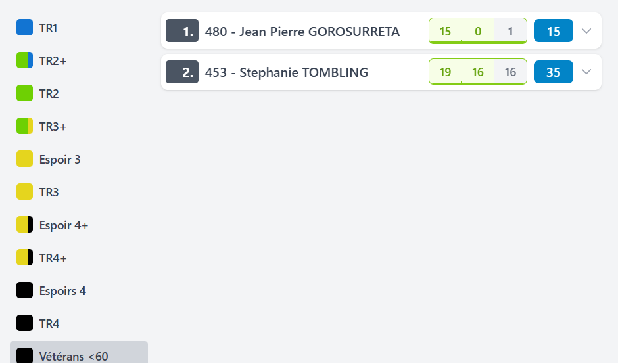
Task: Select the TR2+ category
Action: [x=53, y=61]
